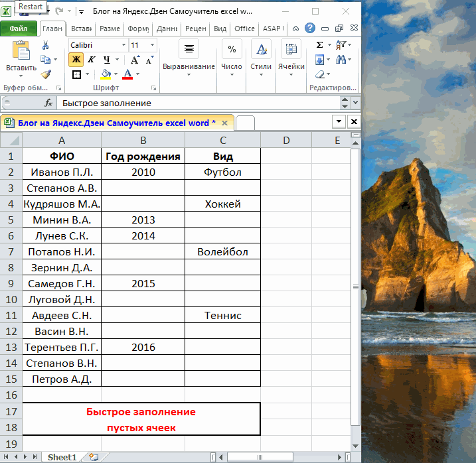This screenshot has height=463, width=476.
Task: Click the insert function fx icon
Action: click(48, 103)
